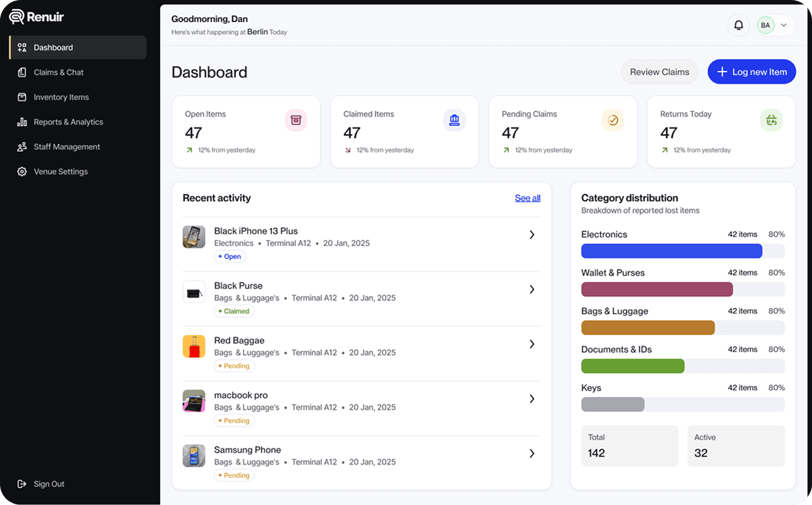Click Samsung Phone thumbnail

pyautogui.click(x=194, y=456)
